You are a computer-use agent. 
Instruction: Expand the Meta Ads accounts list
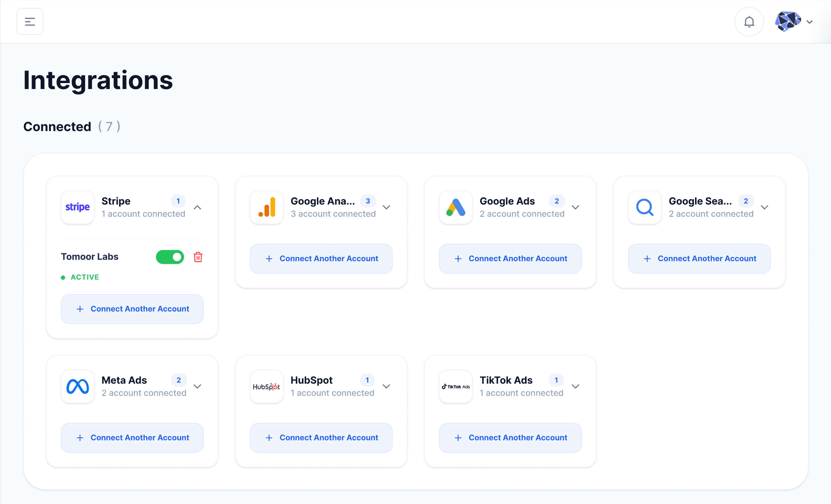[197, 386]
